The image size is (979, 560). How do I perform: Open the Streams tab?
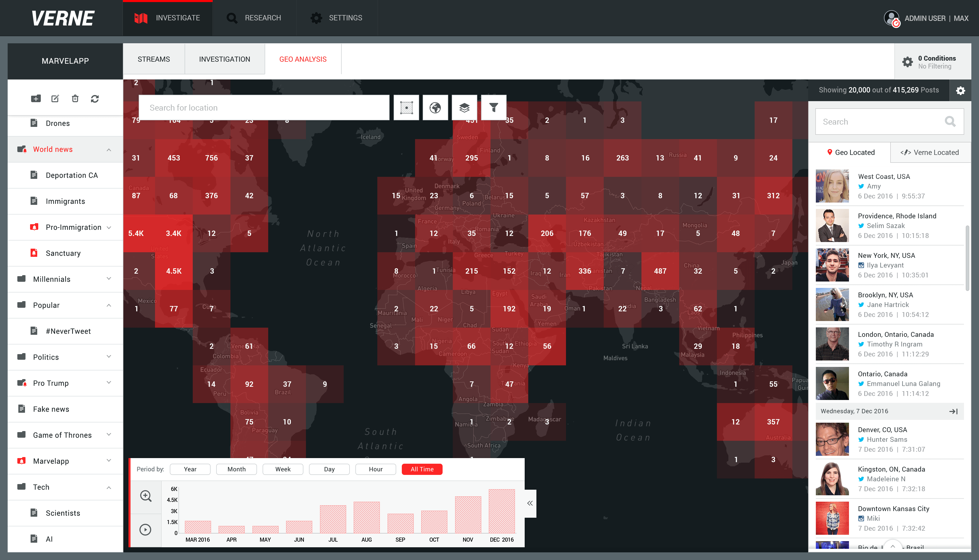click(153, 59)
